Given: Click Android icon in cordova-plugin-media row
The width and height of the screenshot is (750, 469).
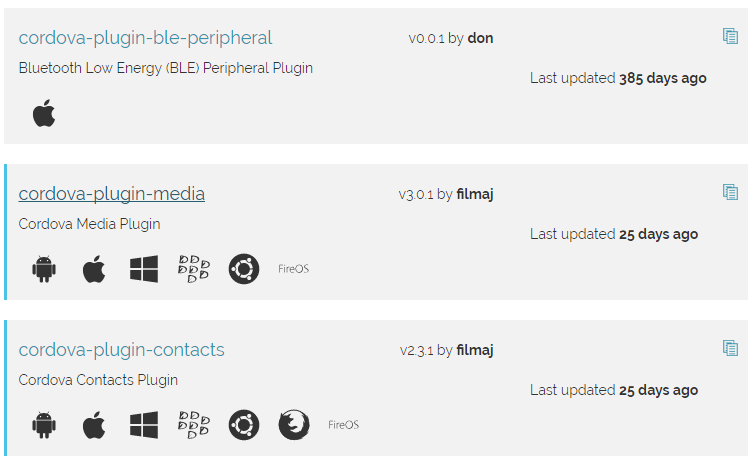Looking at the screenshot, I should (x=44, y=269).
